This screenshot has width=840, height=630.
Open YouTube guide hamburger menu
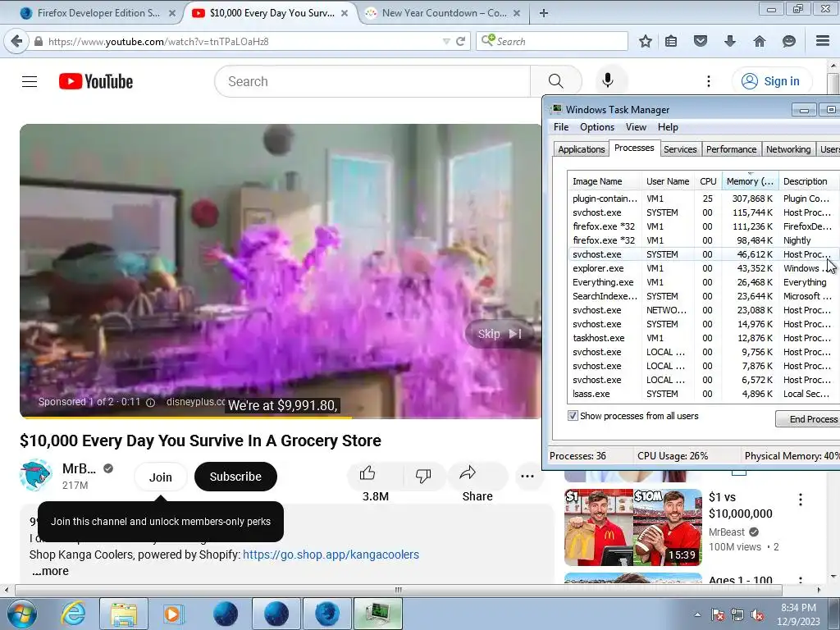[x=30, y=81]
